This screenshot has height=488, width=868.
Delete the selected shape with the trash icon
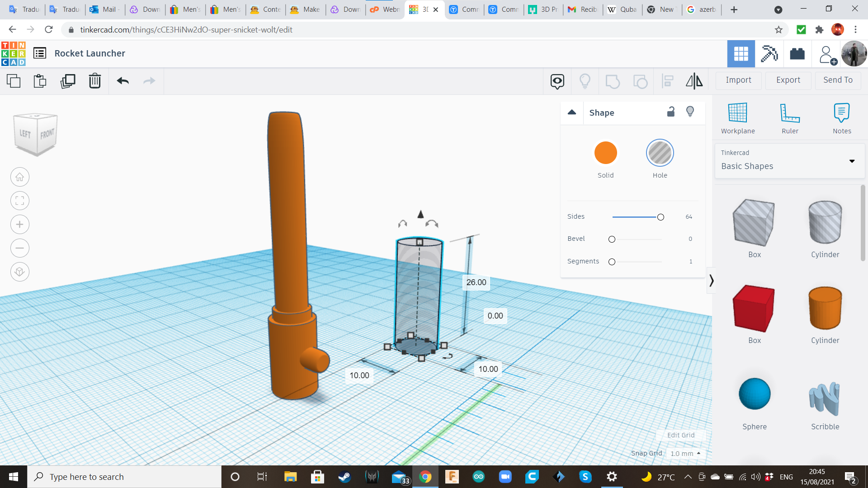tap(95, 81)
